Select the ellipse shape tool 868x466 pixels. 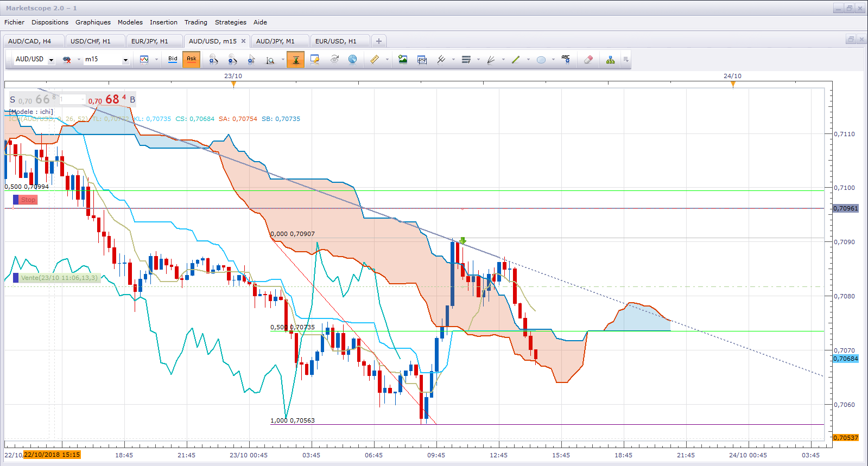541,60
